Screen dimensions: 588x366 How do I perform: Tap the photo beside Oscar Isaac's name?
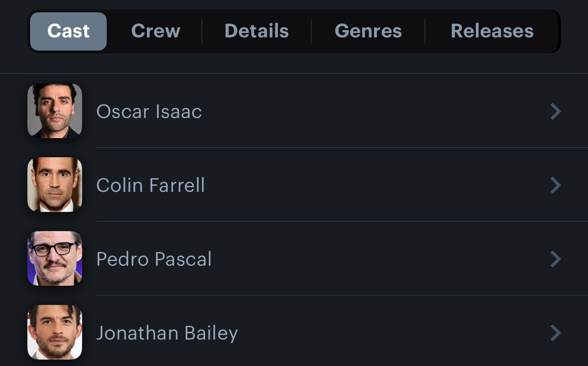click(55, 111)
